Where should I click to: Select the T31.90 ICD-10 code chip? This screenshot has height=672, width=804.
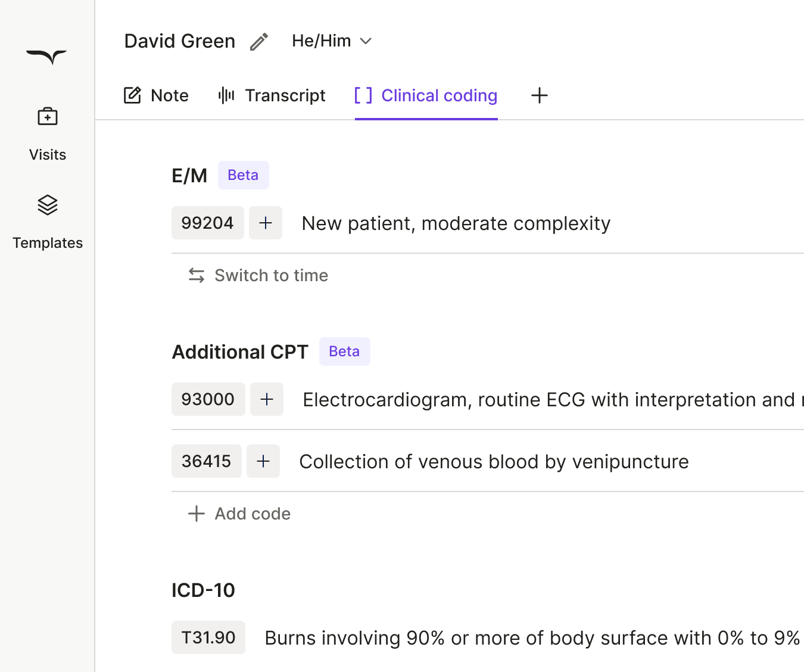pyautogui.click(x=208, y=637)
